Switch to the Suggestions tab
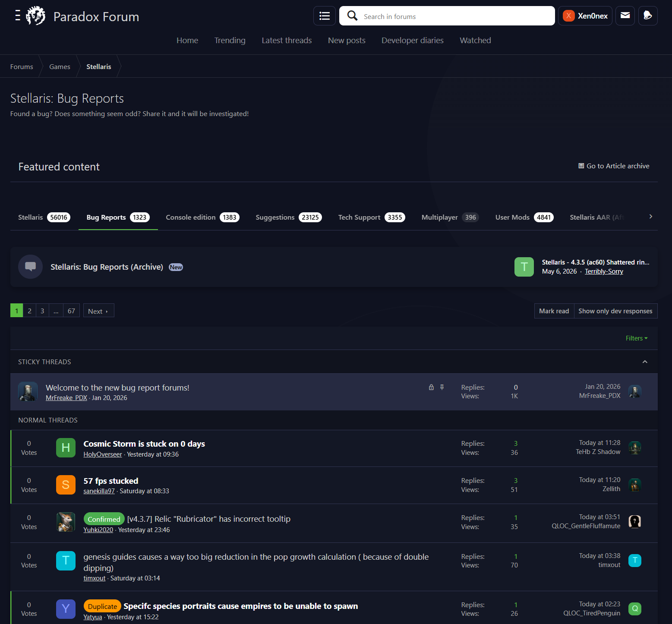 tap(289, 217)
